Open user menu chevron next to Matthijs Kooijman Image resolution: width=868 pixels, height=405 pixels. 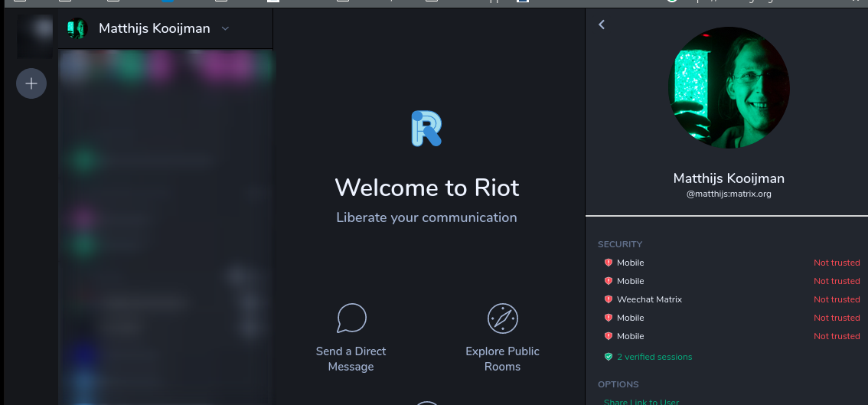(225, 29)
